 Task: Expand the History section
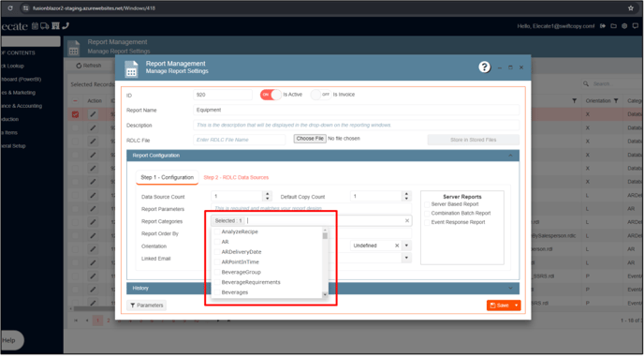click(x=510, y=288)
